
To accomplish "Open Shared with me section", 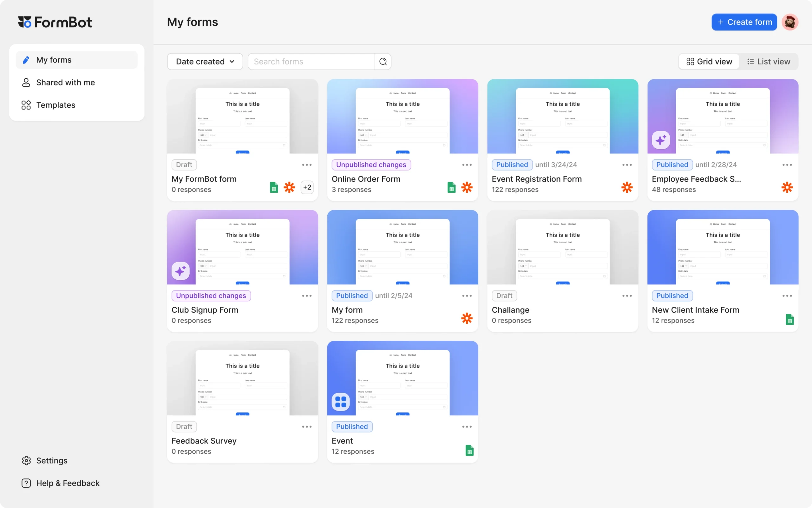I will (x=77, y=82).
